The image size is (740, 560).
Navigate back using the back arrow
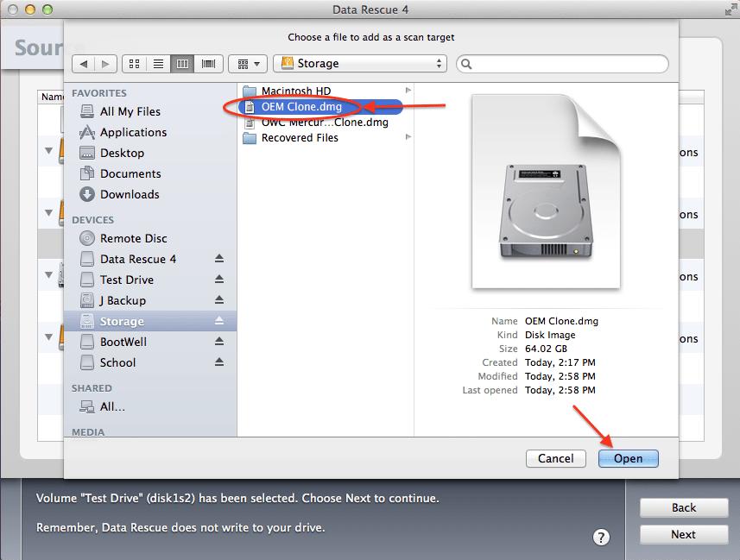[x=83, y=63]
